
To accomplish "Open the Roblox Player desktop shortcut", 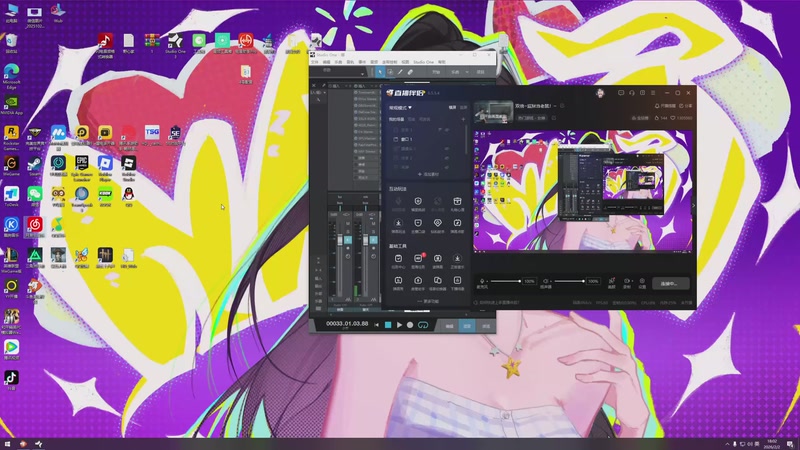I will click(105, 168).
